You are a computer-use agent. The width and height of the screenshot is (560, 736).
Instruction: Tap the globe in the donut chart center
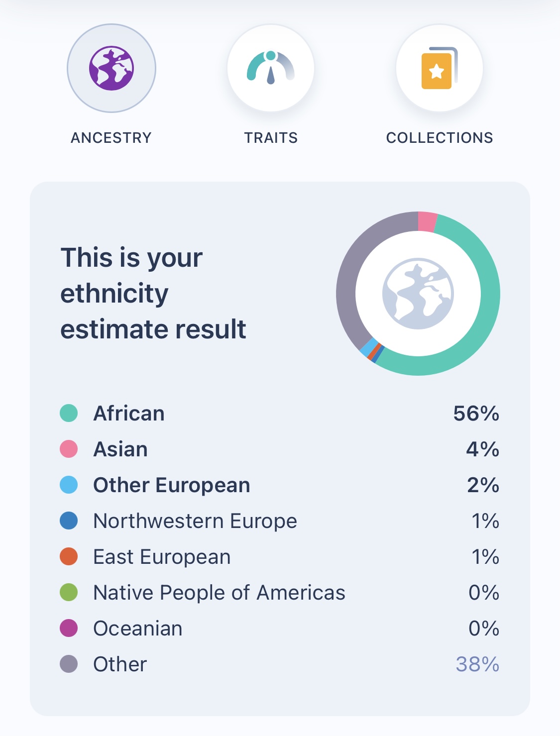[418, 294]
